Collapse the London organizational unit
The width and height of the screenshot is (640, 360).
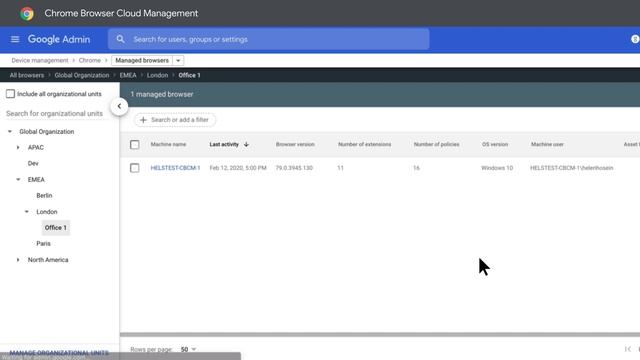pos(27,212)
